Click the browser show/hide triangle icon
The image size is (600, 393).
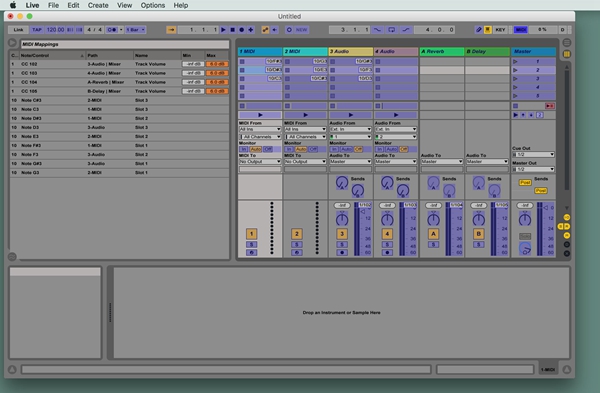click(x=12, y=43)
